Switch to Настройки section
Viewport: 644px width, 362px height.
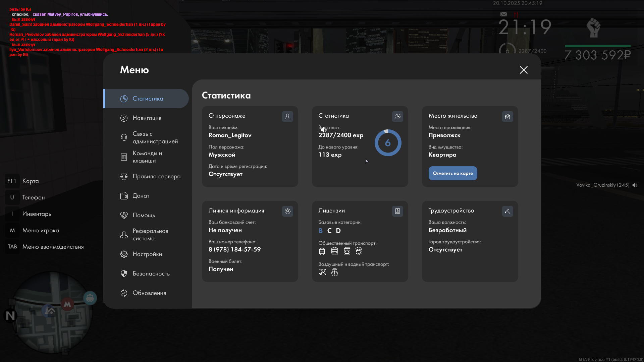tap(147, 254)
